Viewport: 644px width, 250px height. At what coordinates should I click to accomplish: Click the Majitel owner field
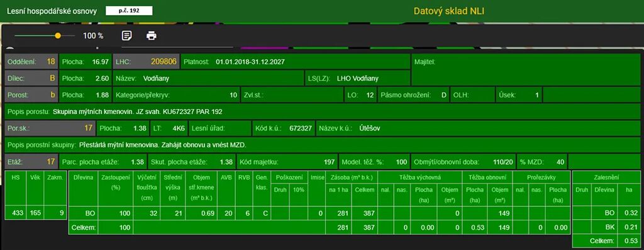(526, 71)
